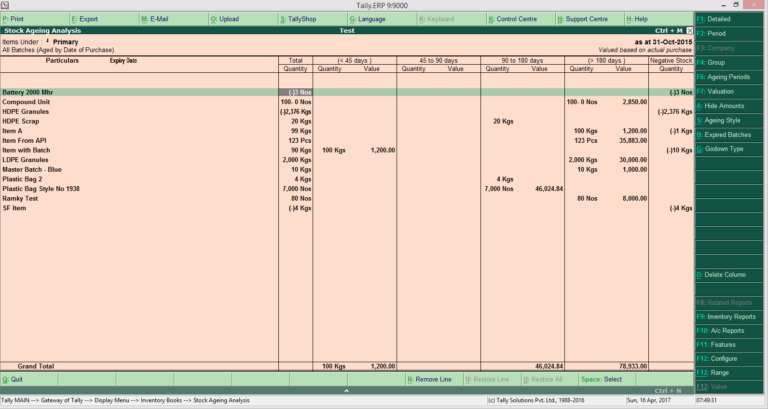Close the report with the X icon
Screen dimensions: 768x409
pos(689,31)
